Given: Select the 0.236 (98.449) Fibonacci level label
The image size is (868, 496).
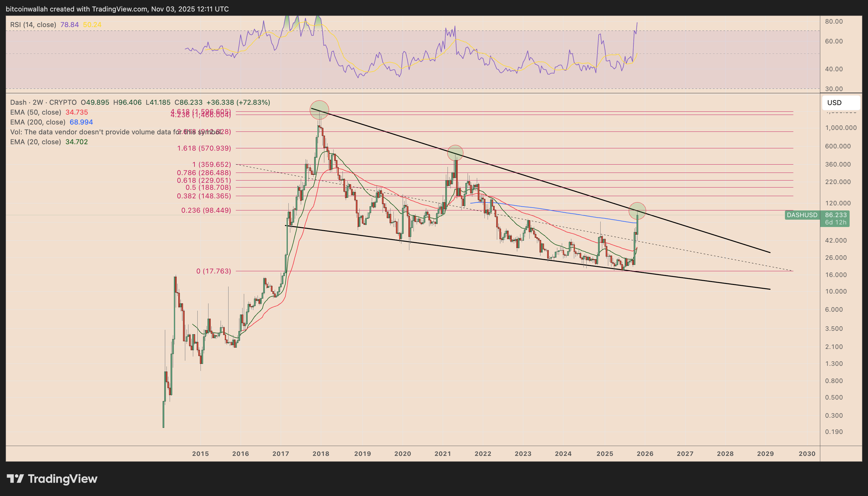Looking at the screenshot, I should tap(205, 210).
